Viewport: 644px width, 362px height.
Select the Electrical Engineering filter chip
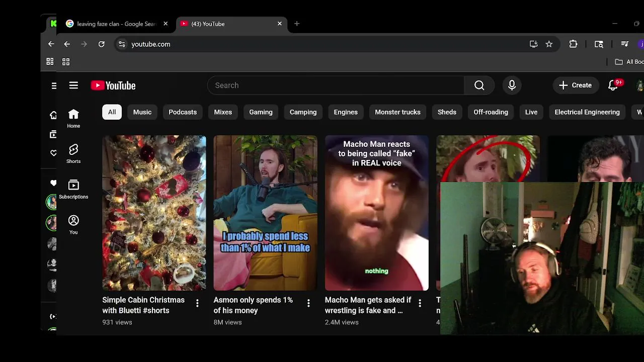pos(587,112)
